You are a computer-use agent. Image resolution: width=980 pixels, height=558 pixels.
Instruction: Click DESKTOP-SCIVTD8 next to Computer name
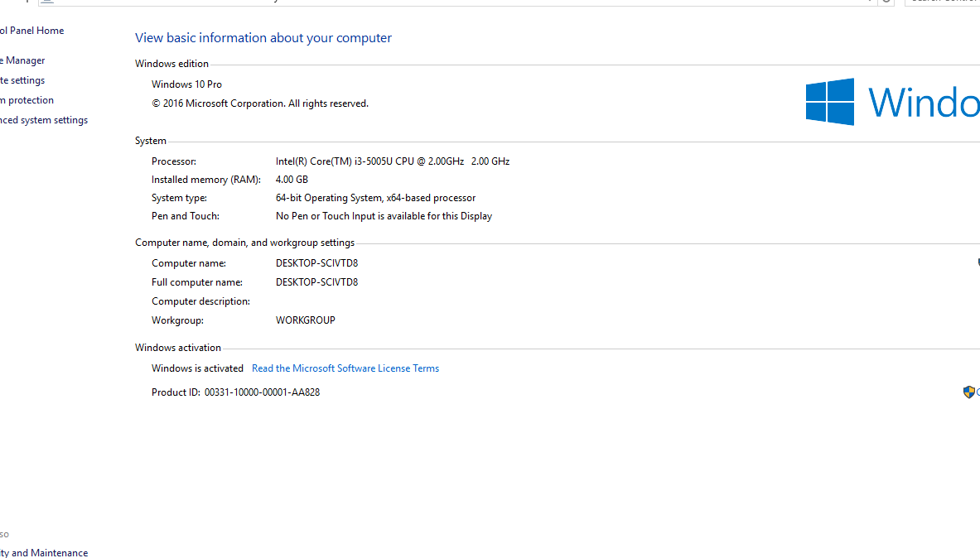317,263
